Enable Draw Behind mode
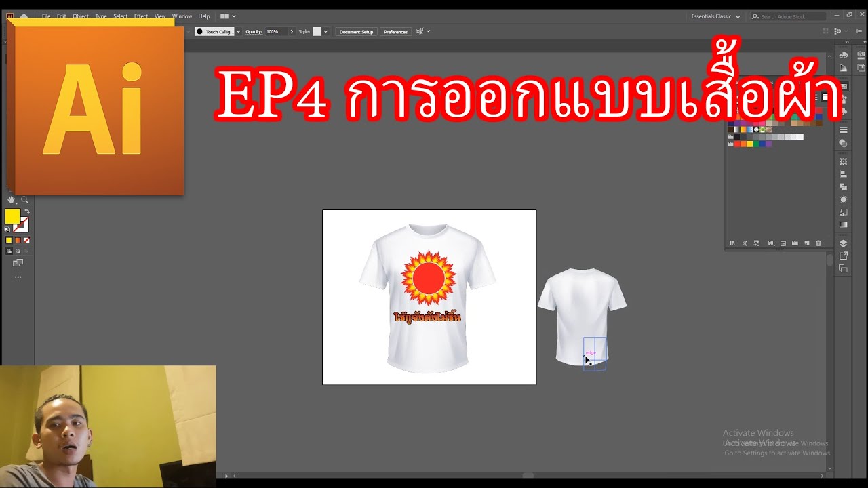 [x=18, y=251]
